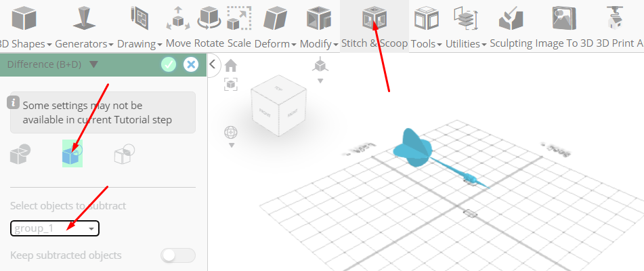
Task: Click the Keep subtracted objects label
Action: pos(66,255)
